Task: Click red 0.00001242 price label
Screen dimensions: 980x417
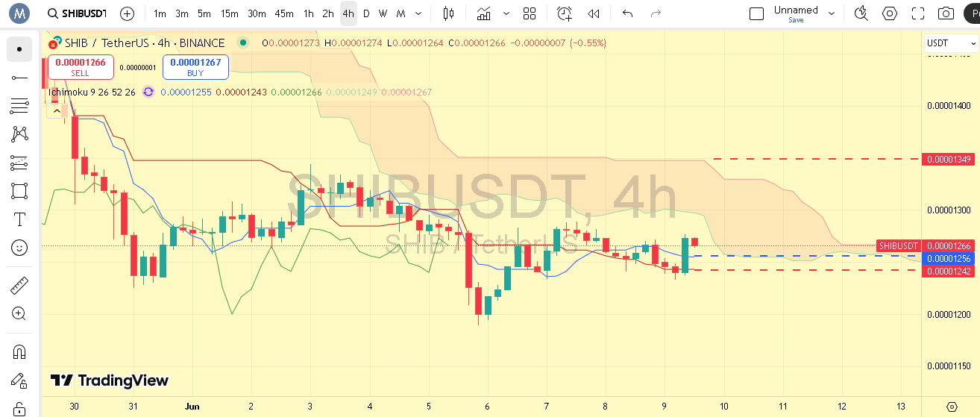Action: pyautogui.click(x=949, y=271)
